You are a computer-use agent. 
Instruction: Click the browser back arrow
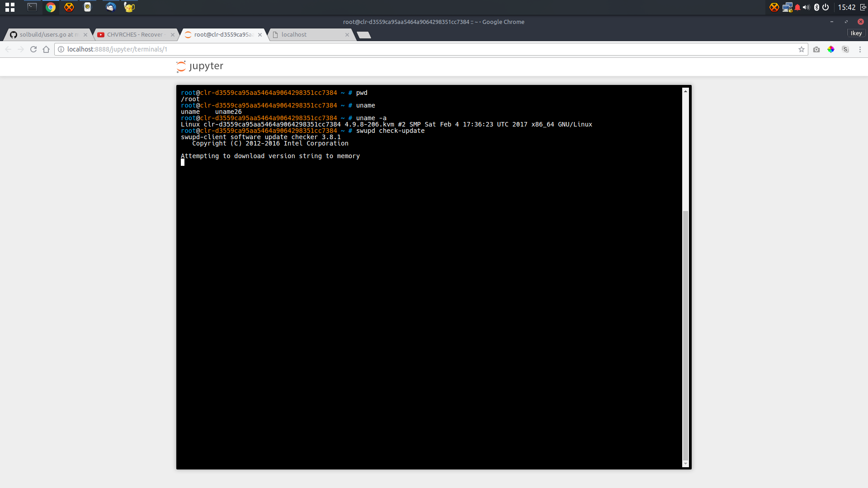coord(8,49)
